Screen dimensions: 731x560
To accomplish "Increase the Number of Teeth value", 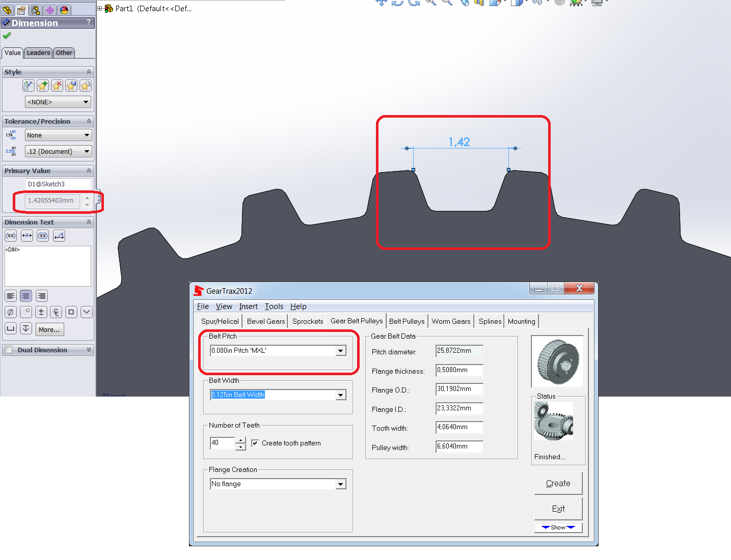I will click(240, 440).
